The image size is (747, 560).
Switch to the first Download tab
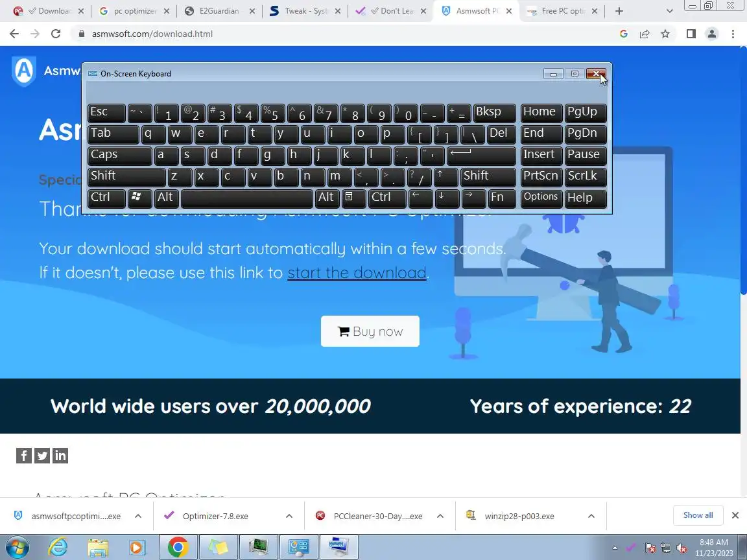point(47,11)
